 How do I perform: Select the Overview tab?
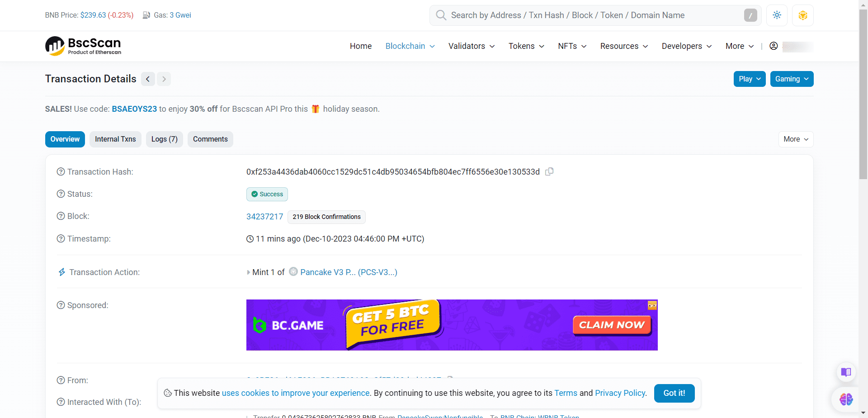click(x=65, y=139)
